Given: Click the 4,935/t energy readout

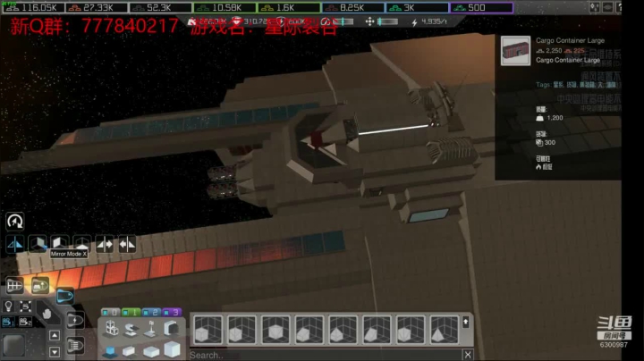Looking at the screenshot, I should (x=429, y=21).
